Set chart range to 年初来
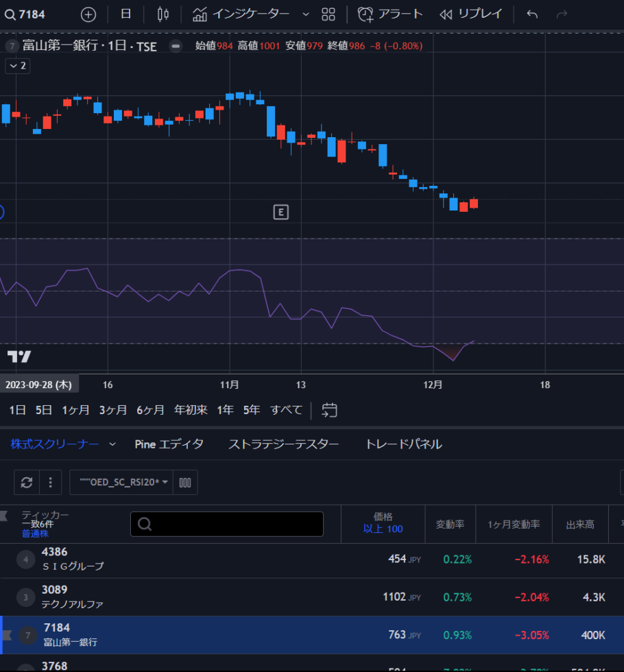Image resolution: width=624 pixels, height=672 pixels. pos(191,410)
